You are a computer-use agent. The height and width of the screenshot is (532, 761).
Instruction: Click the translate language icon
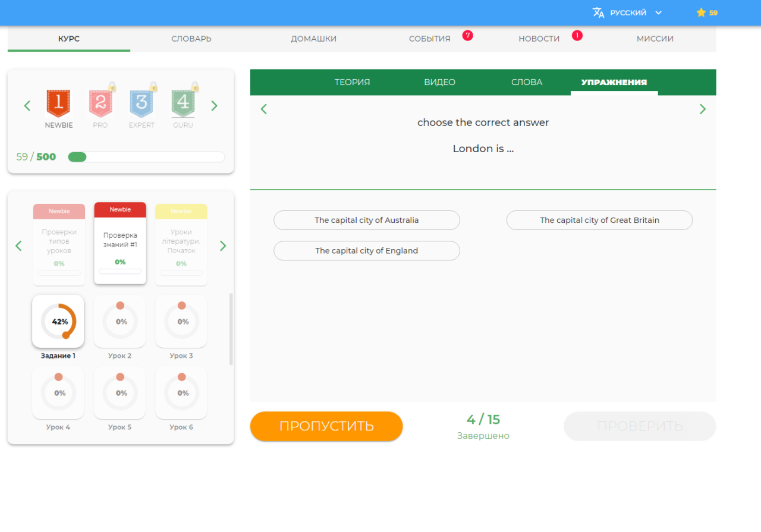(598, 12)
